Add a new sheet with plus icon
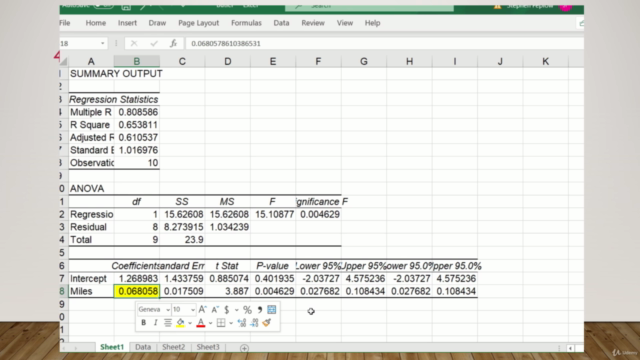The height and width of the screenshot is (360, 640). (x=244, y=348)
